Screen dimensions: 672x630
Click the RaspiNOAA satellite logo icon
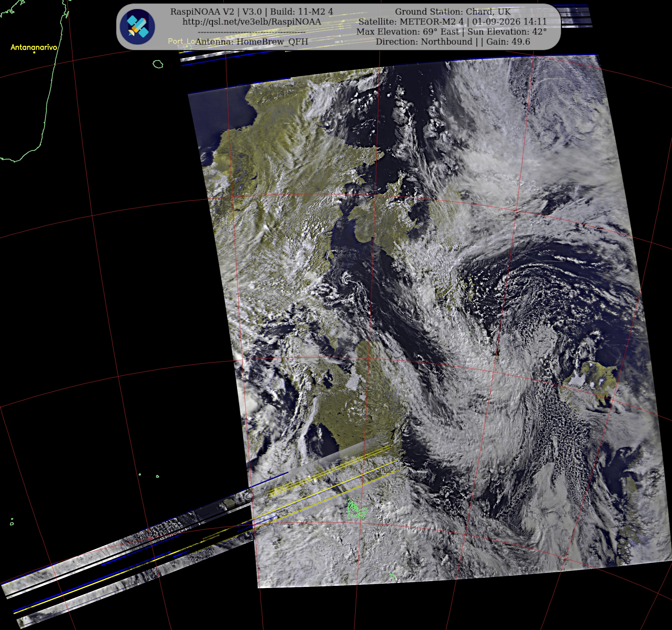click(x=137, y=27)
